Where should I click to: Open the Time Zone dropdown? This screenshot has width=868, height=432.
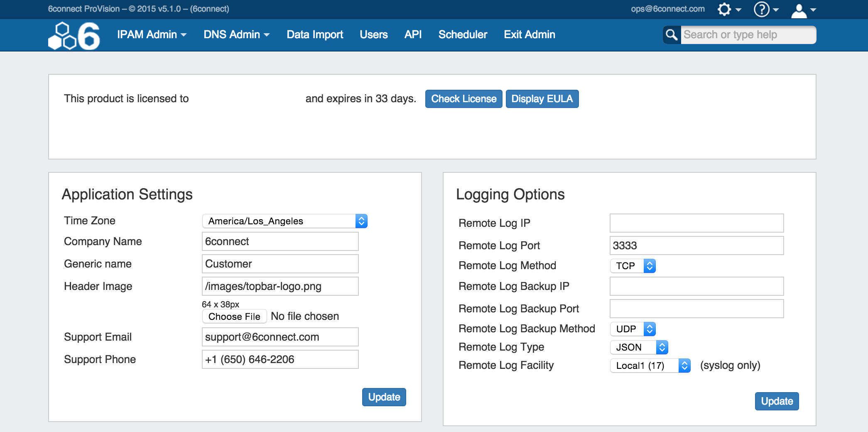pyautogui.click(x=284, y=221)
